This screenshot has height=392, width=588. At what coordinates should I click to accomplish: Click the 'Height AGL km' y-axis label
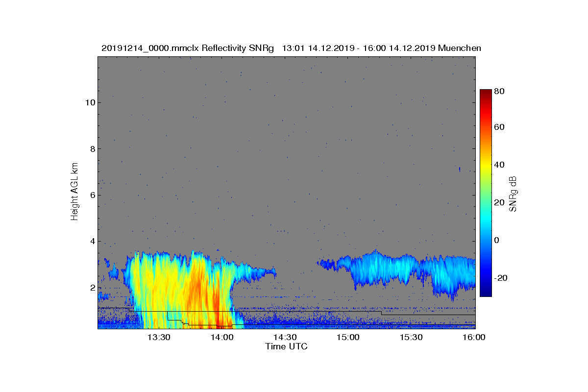tap(74, 192)
